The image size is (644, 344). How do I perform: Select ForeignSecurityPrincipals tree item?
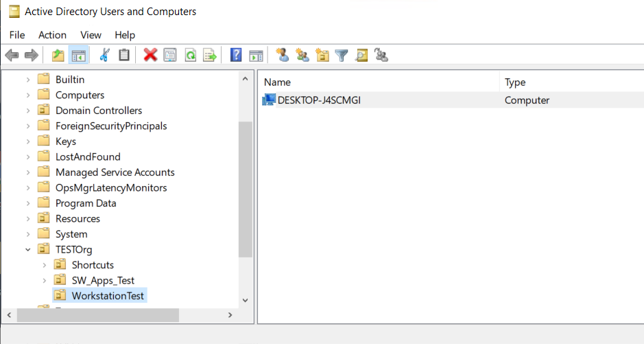[111, 126]
